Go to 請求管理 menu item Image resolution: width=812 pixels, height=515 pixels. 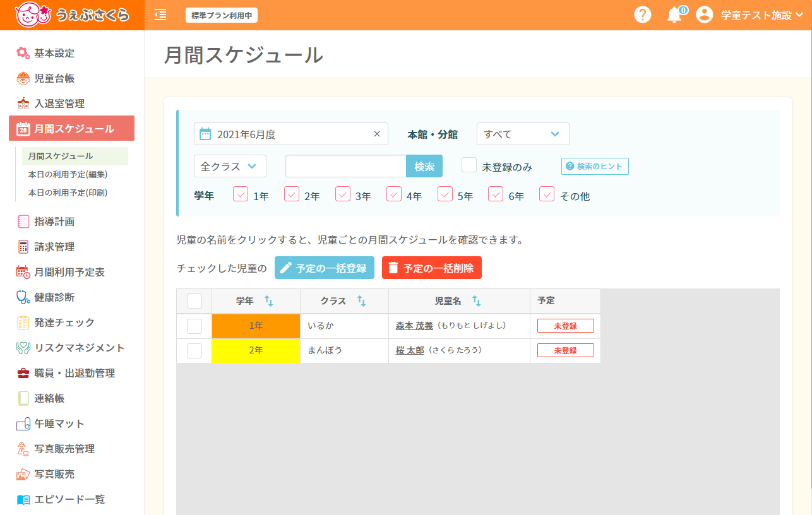[54, 247]
